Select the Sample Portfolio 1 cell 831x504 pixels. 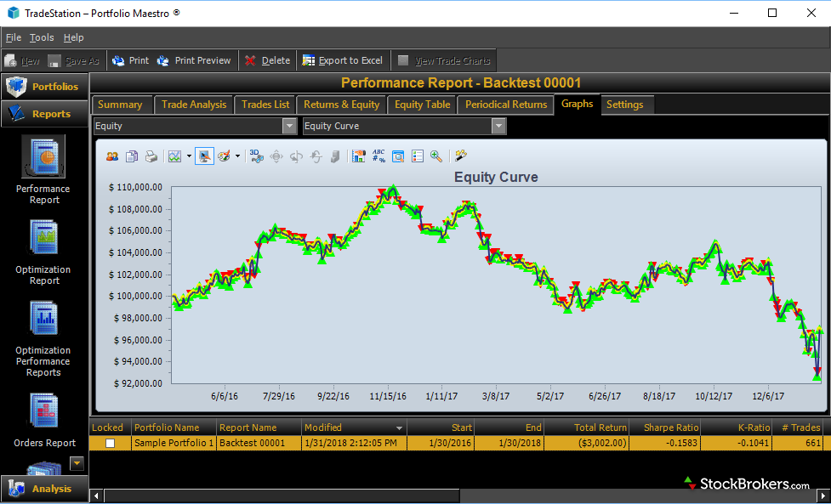click(x=174, y=443)
